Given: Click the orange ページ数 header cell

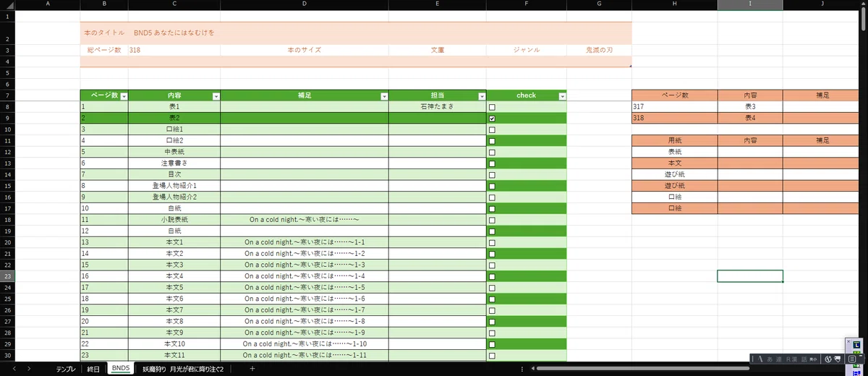Looking at the screenshot, I should click(x=675, y=95).
